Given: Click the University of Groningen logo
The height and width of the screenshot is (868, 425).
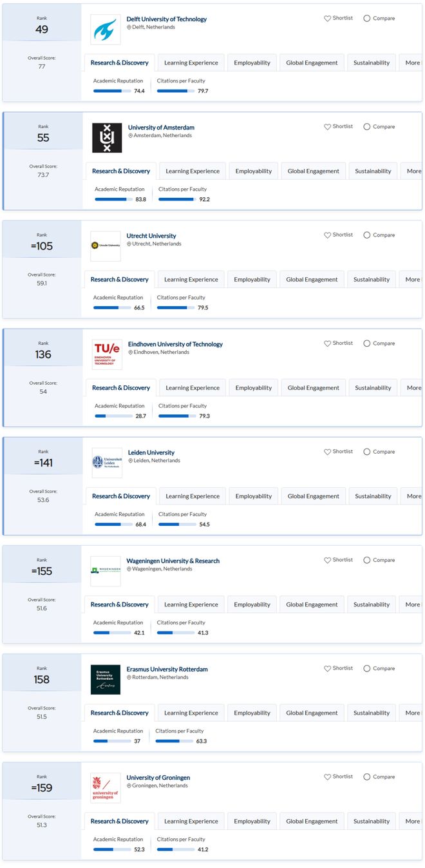Looking at the screenshot, I should point(106,787).
